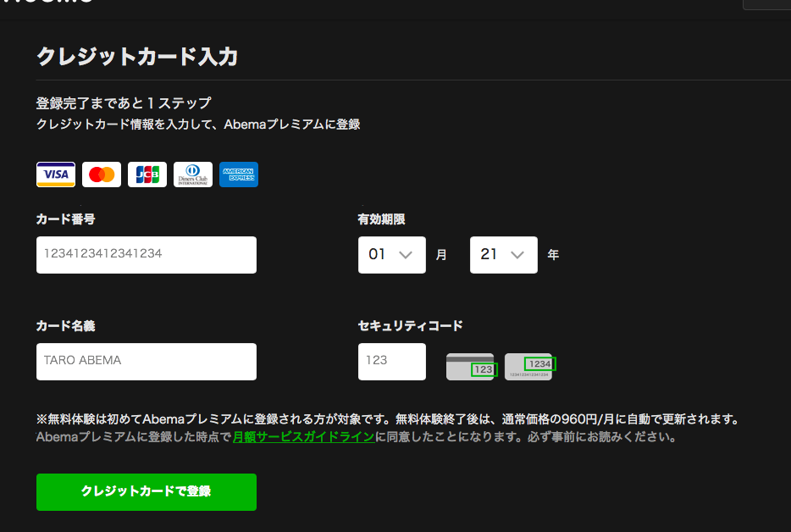Image resolution: width=791 pixels, height=532 pixels.
Task: Click the 4-digit security code card illustration
Action: click(x=529, y=367)
